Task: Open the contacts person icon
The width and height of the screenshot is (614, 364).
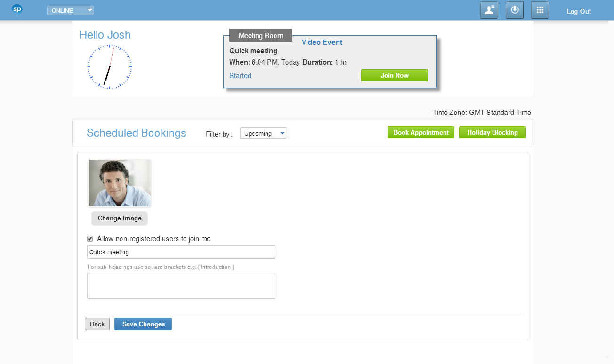Action: 489,10
